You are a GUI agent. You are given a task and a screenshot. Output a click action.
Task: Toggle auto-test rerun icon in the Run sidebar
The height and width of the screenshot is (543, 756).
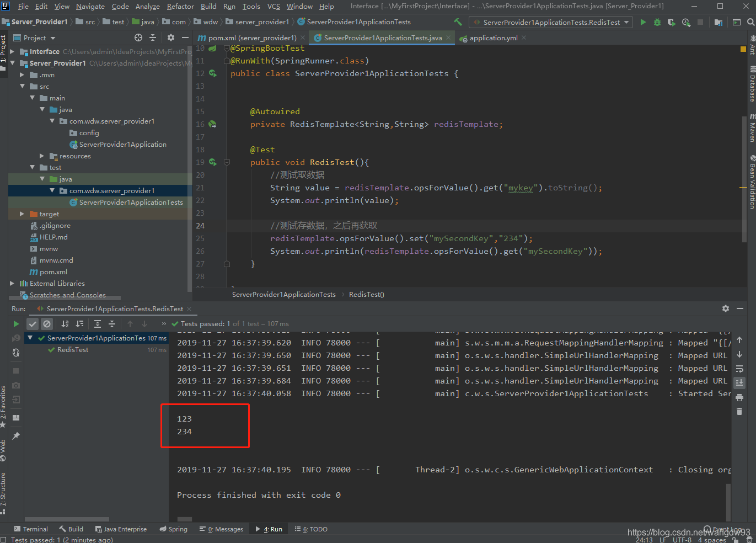(x=16, y=353)
